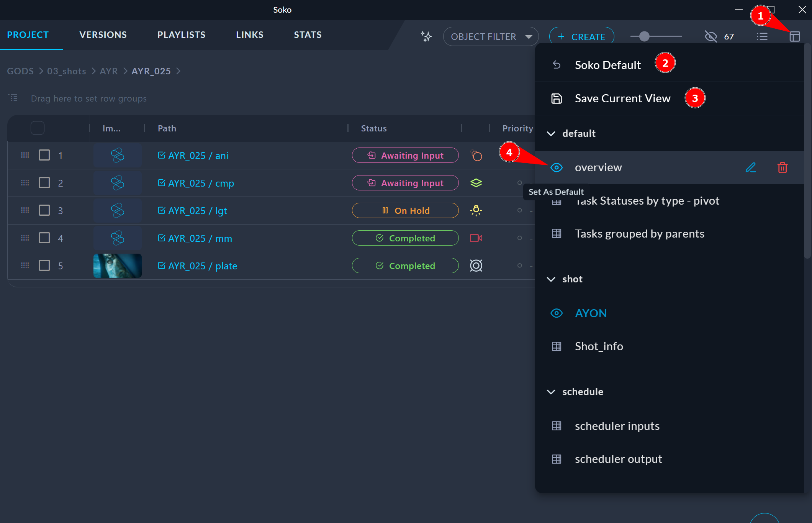Toggle the hidden items eye-slash icon

click(710, 36)
